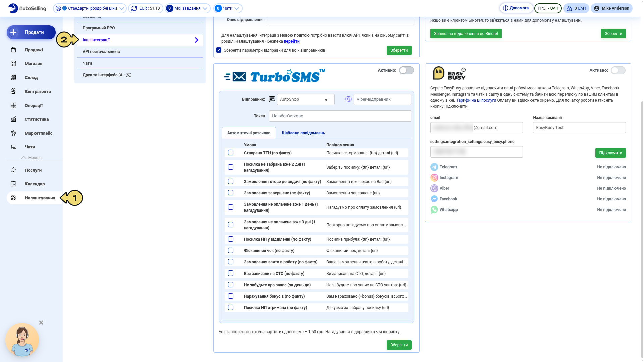
Task: Expand Мої завдання dropdown
Action: coord(187,8)
